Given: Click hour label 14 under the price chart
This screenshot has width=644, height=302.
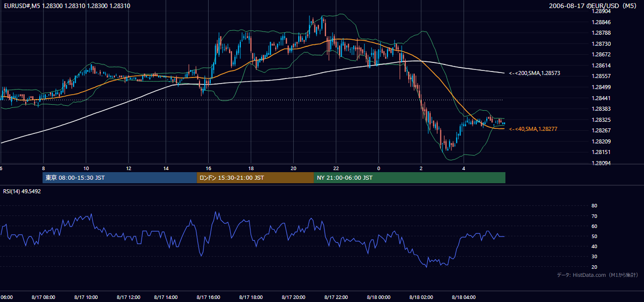Looking at the screenshot, I should [x=166, y=168].
